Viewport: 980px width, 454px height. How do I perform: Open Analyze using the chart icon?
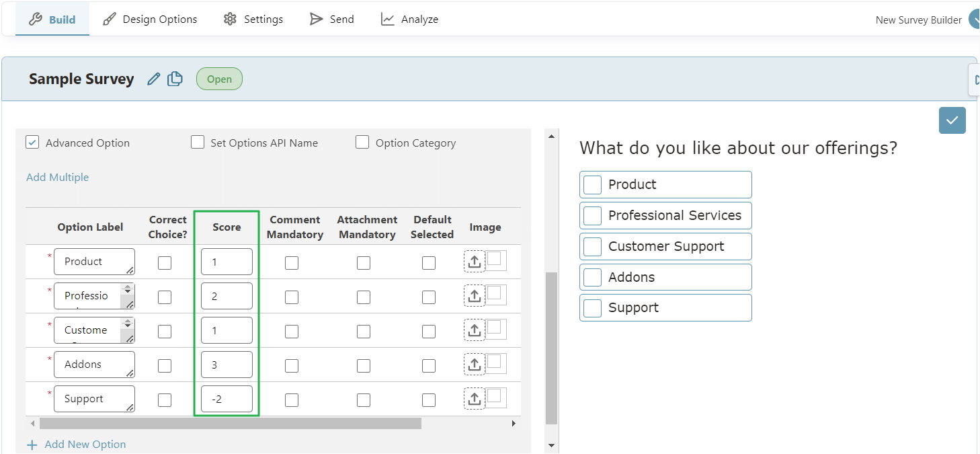point(387,18)
